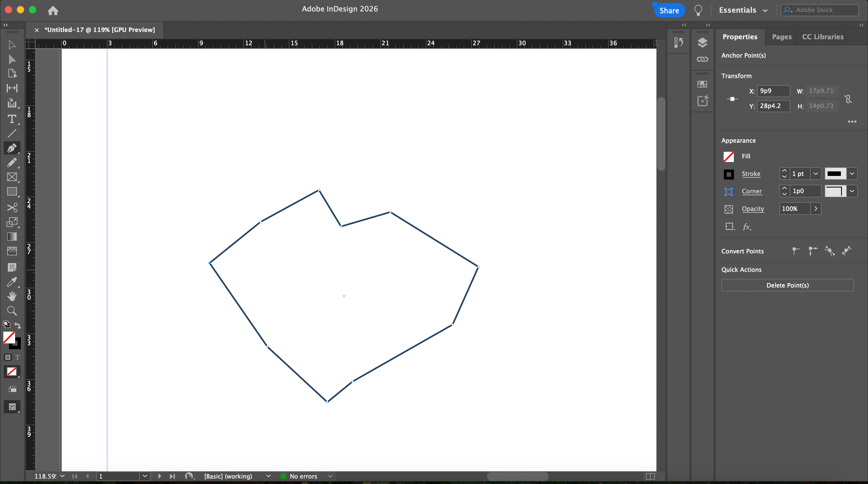This screenshot has width=868, height=484.
Task: Click the Fill color swatch in Appearance
Action: click(728, 157)
